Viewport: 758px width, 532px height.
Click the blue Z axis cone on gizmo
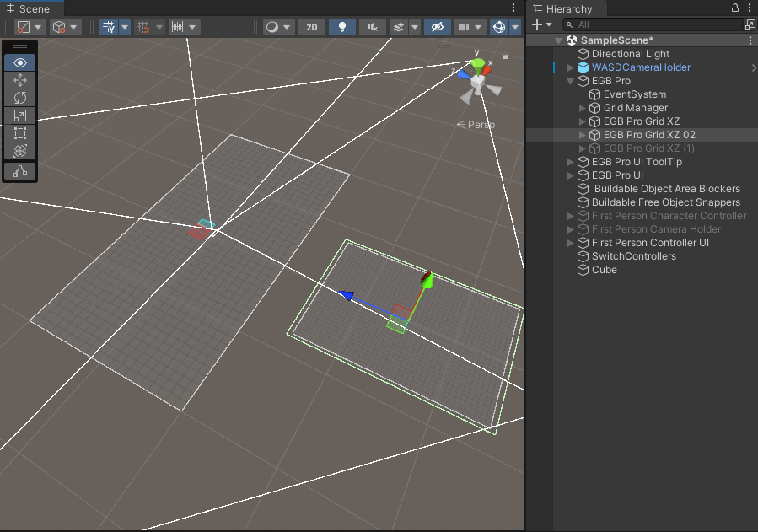[x=465, y=75]
